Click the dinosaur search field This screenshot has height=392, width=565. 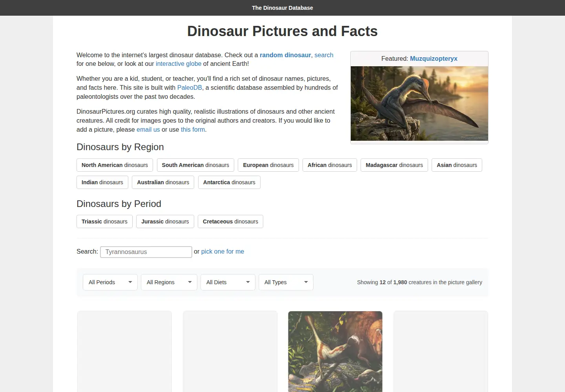146,252
